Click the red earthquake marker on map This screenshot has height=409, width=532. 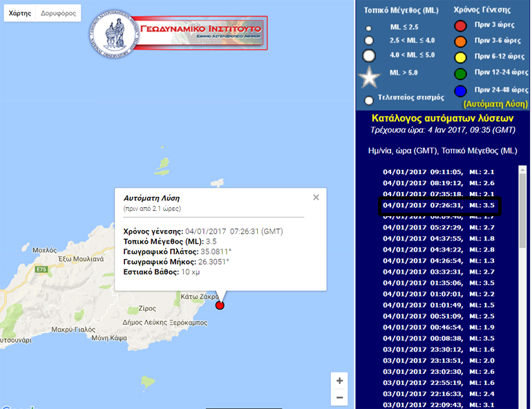pyautogui.click(x=220, y=305)
